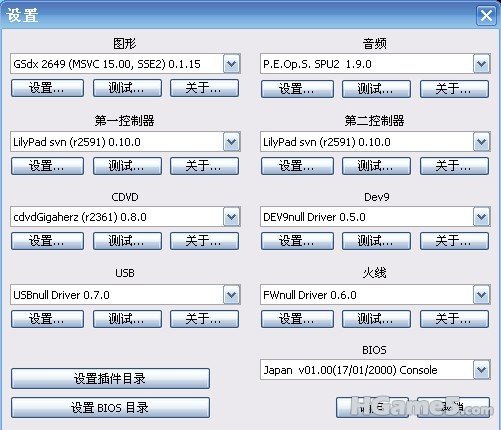
Task: Click 测试... button under 音频 plugin
Action: (376, 89)
